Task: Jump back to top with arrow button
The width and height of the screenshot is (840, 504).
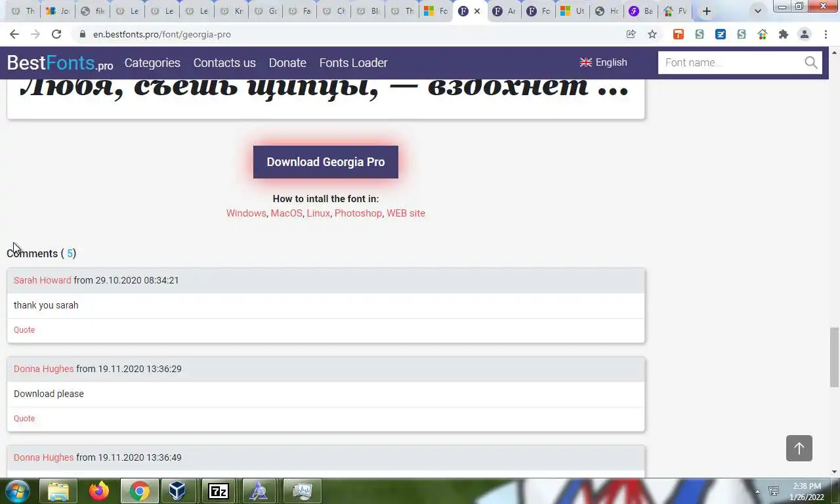Action: (x=799, y=448)
